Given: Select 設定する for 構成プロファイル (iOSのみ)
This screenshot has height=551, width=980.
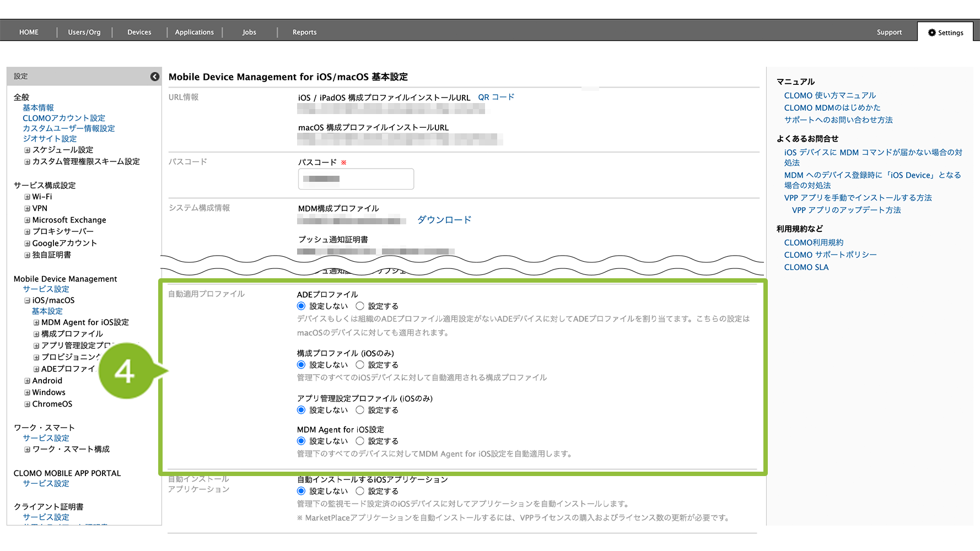Looking at the screenshot, I should 360,365.
